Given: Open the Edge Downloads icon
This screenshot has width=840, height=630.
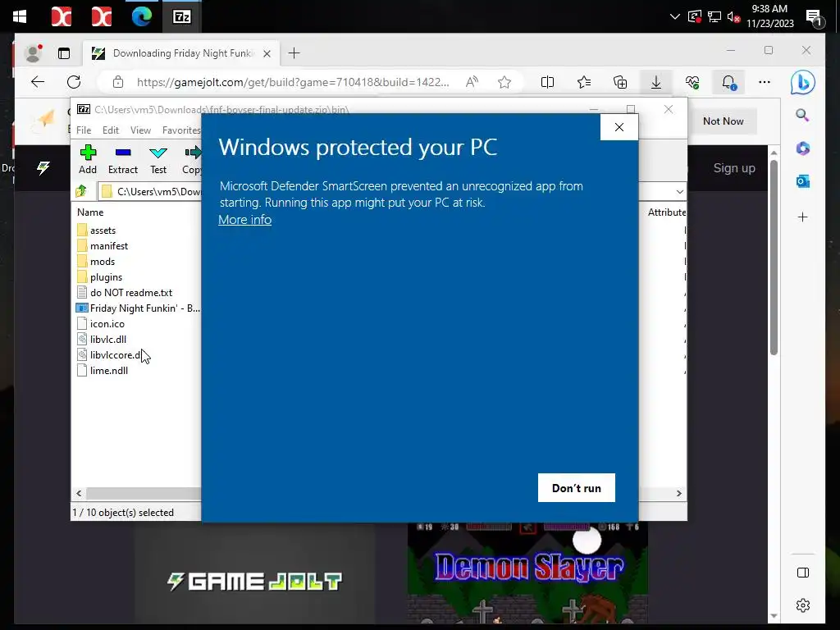Looking at the screenshot, I should coord(655,82).
